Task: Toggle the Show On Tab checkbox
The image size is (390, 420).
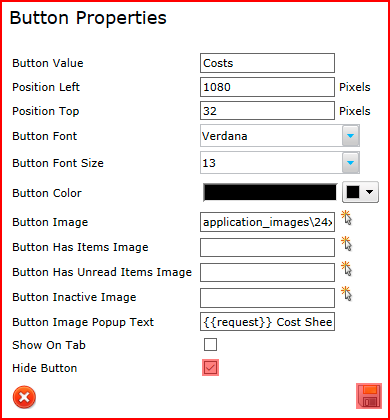Action: 210,345
